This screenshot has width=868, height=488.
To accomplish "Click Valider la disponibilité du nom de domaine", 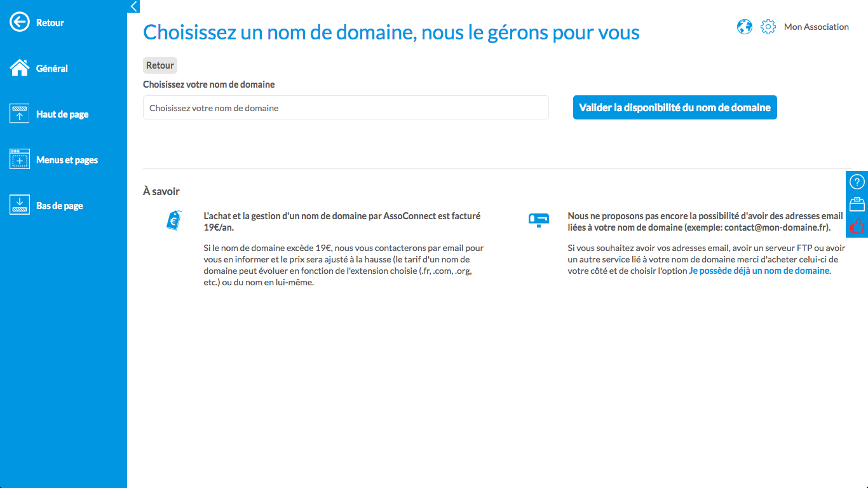I will (x=675, y=107).
